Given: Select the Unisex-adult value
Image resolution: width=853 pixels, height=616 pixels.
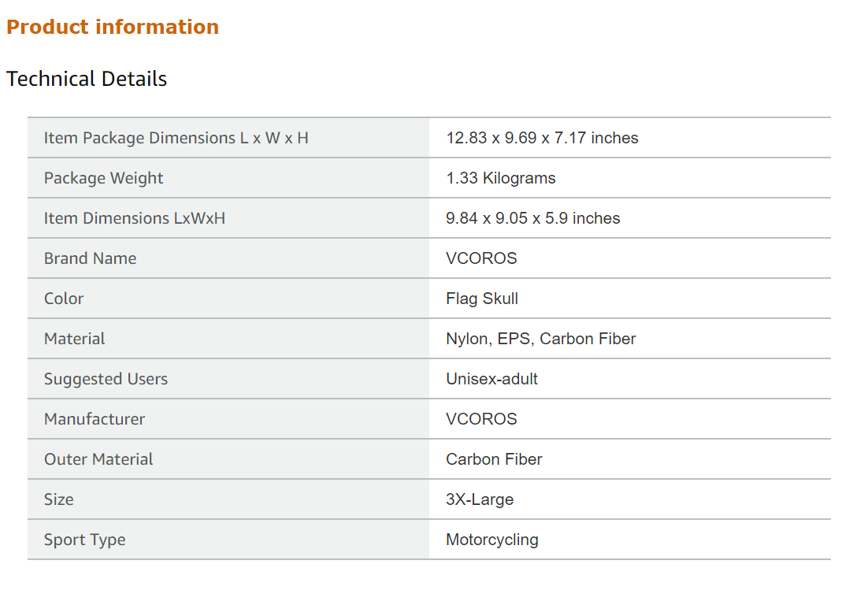Looking at the screenshot, I should click(491, 379).
